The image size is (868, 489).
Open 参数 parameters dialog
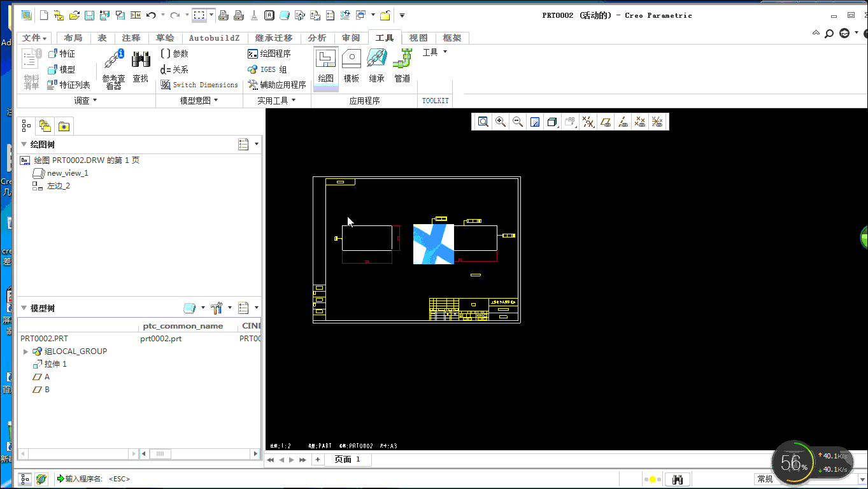pyautogui.click(x=174, y=54)
